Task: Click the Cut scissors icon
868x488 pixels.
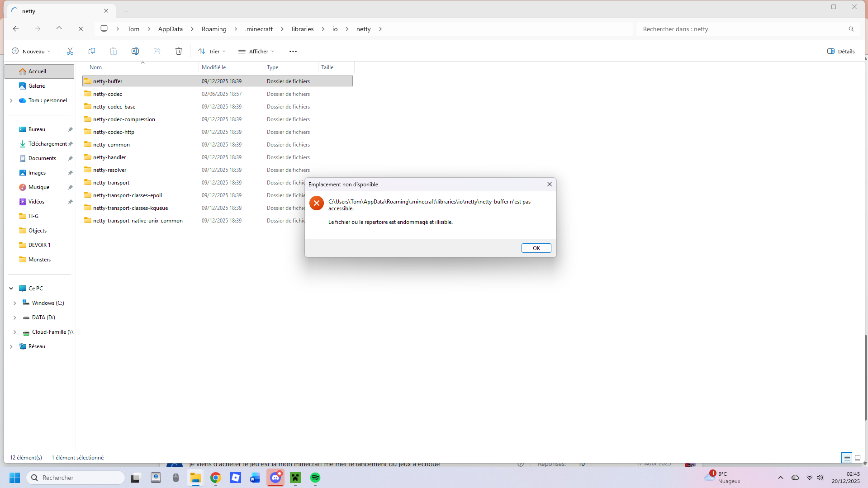Action: coord(70,51)
